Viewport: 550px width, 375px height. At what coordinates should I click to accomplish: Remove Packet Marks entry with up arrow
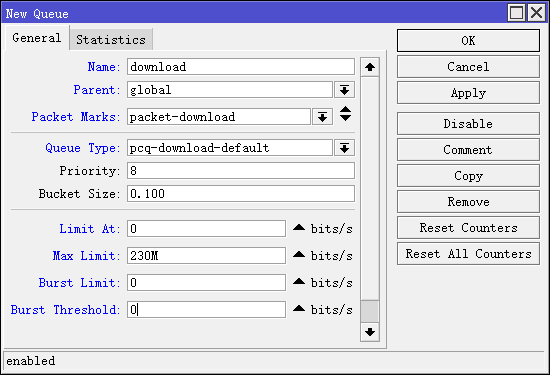(x=346, y=109)
